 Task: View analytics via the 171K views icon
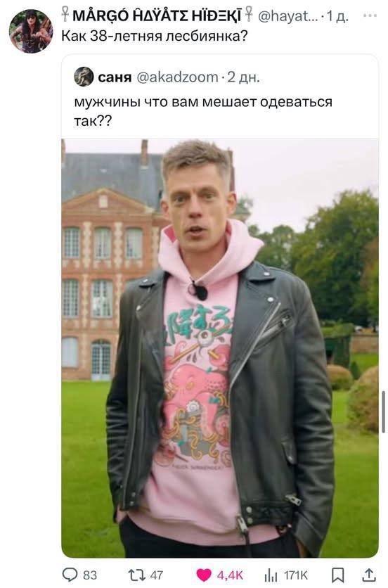point(271,575)
